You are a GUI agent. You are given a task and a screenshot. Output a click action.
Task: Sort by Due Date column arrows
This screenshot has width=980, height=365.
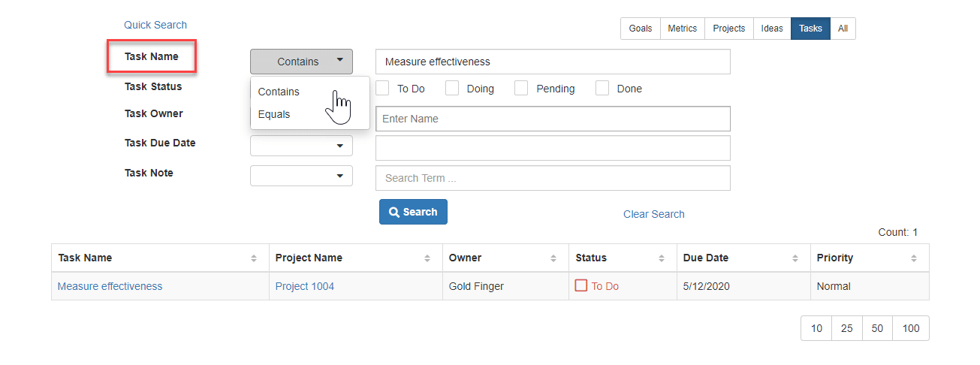pyautogui.click(x=795, y=258)
